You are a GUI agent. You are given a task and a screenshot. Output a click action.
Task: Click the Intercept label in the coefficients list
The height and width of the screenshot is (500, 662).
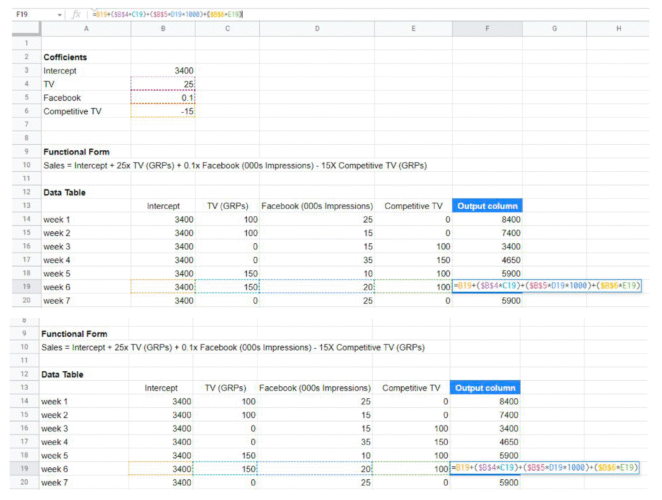coord(60,71)
